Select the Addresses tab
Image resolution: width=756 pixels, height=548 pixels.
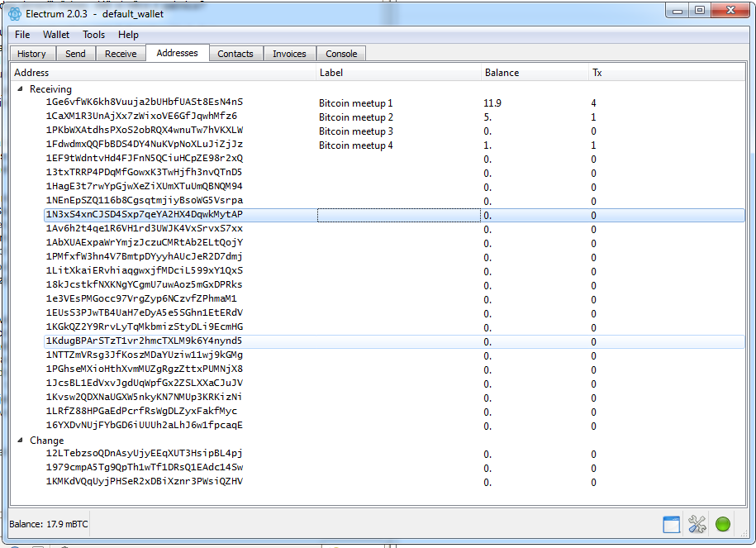coord(177,53)
